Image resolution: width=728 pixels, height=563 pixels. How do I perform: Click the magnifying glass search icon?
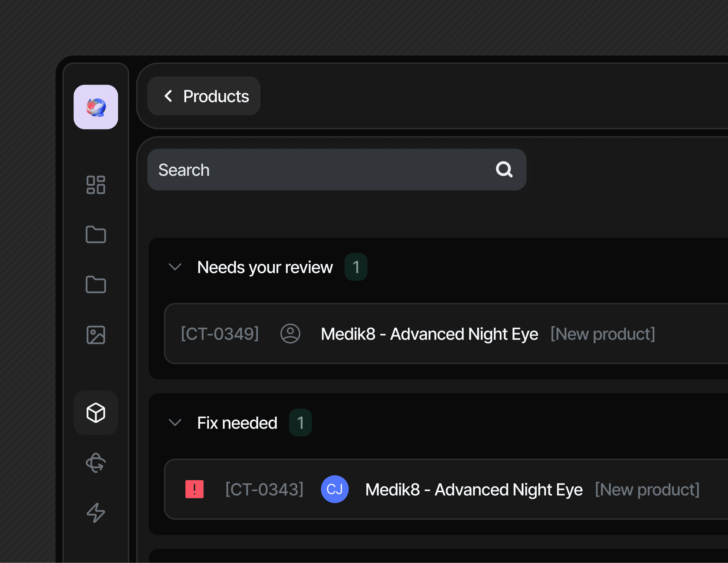[x=504, y=170]
